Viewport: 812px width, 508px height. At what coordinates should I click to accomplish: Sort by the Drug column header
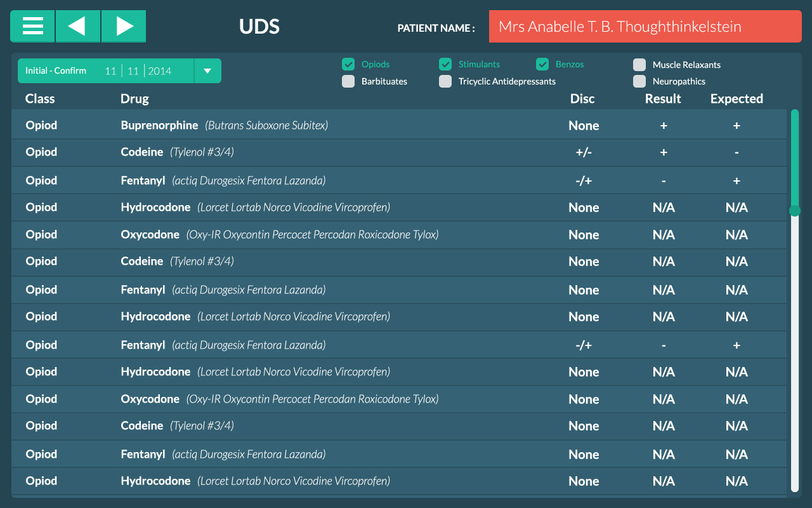134,98
